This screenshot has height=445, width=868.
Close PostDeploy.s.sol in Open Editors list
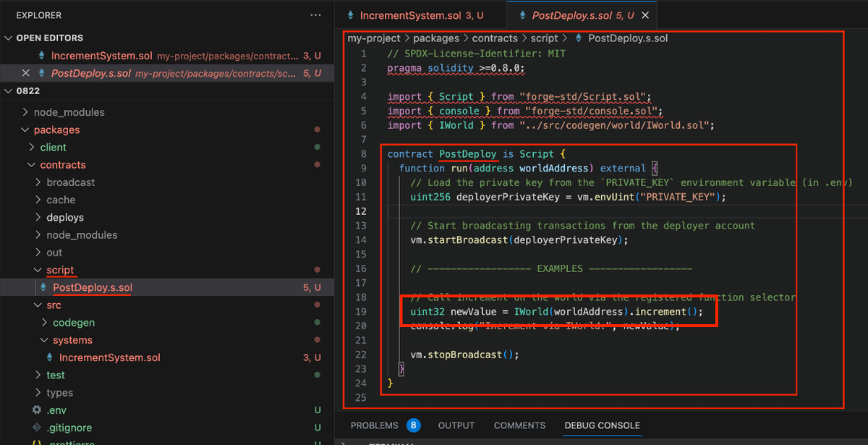coord(26,73)
